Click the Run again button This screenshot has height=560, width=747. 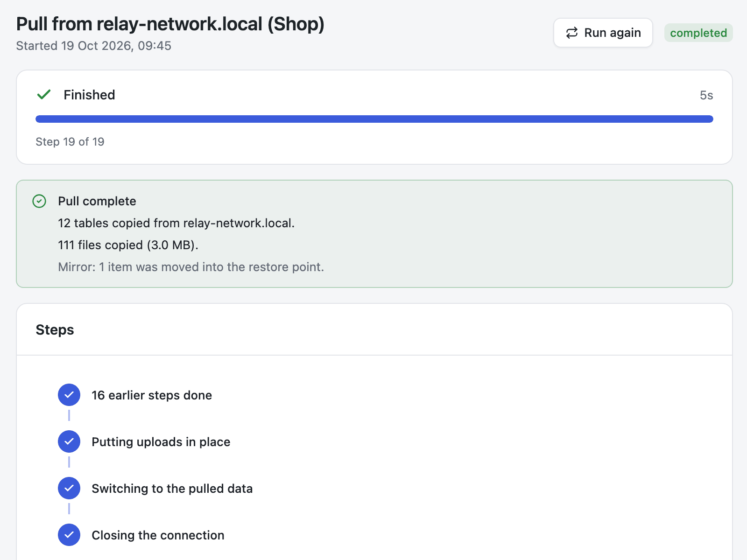click(603, 33)
